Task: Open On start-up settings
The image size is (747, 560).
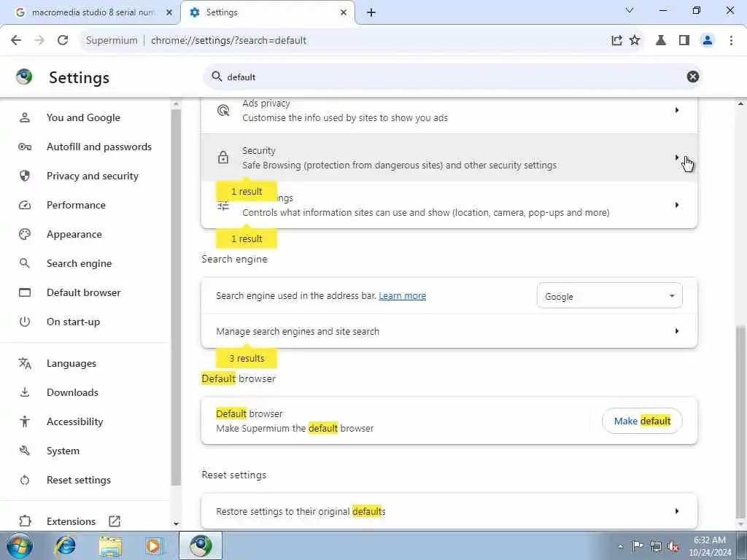Action: click(x=74, y=322)
